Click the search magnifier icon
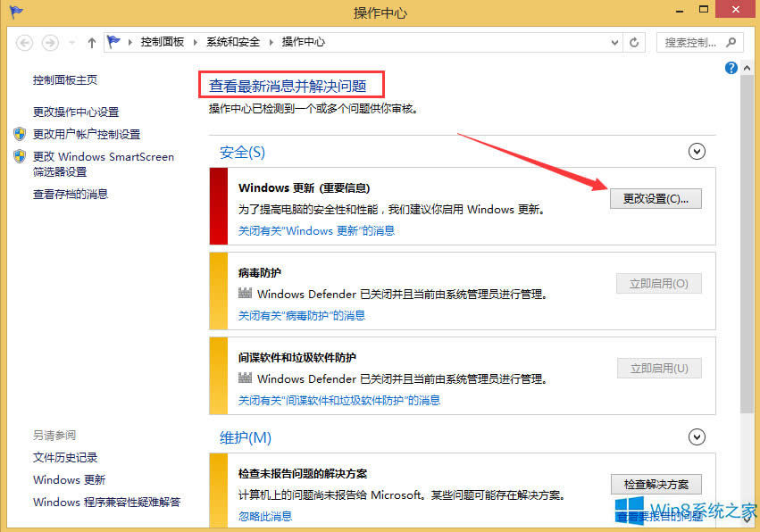Screen dimensions: 760x532 coord(732,42)
